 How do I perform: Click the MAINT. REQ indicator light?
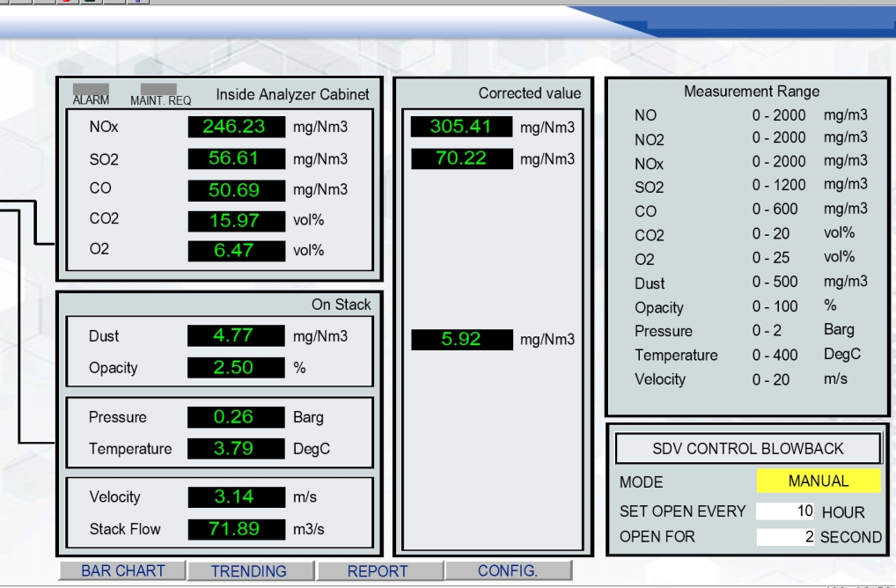158,90
